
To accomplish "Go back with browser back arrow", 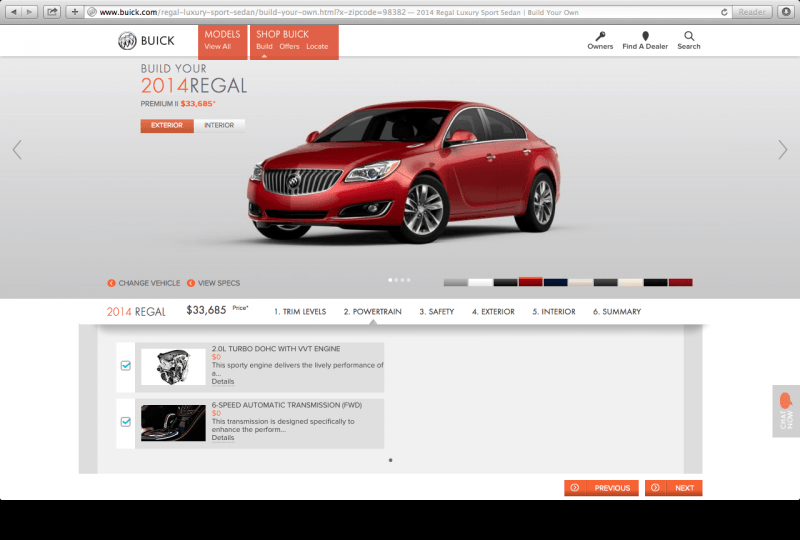I will 14,12.
